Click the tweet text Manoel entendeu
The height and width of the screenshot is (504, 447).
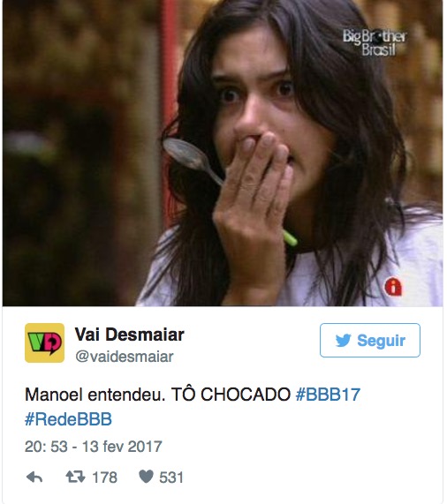tap(95, 395)
